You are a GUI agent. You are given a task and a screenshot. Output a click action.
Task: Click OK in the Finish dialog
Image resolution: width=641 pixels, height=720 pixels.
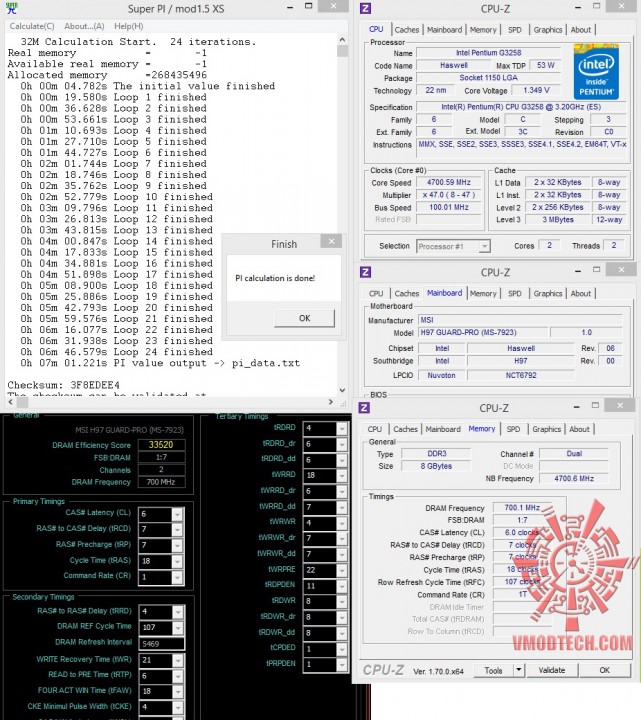tap(304, 318)
